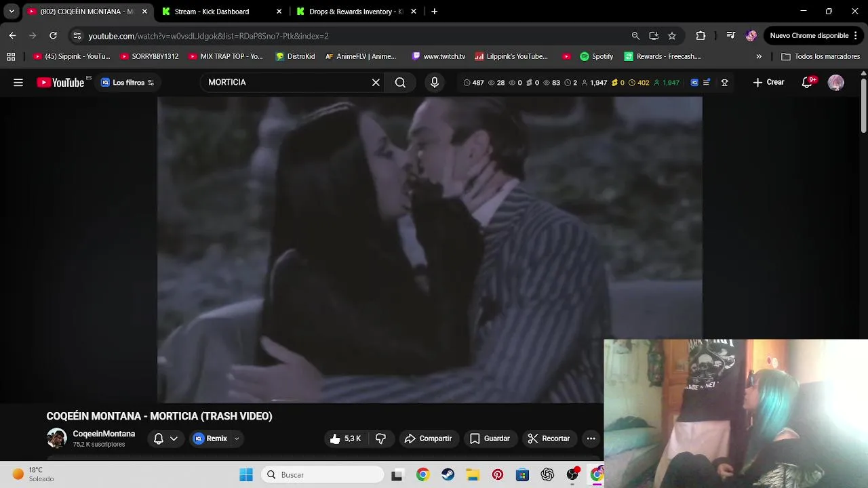This screenshot has height=488, width=868.
Task: Open the zoom magnifier icon in address bar
Action: [635, 36]
